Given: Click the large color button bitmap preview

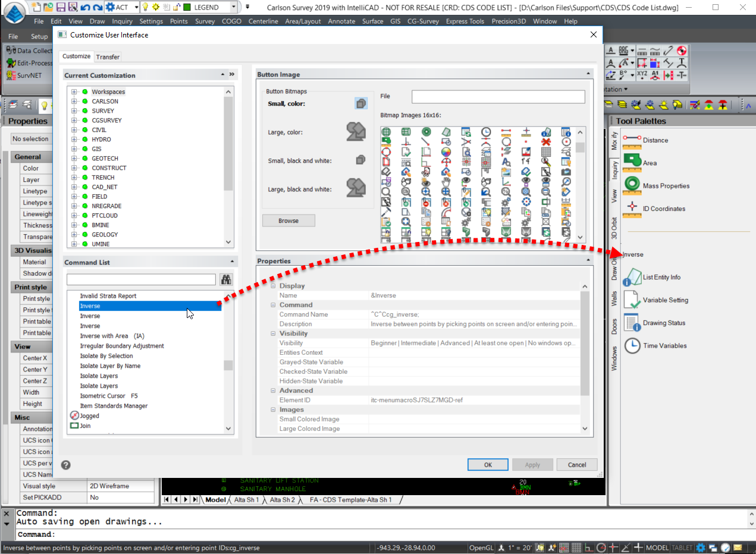Looking at the screenshot, I should (356, 131).
